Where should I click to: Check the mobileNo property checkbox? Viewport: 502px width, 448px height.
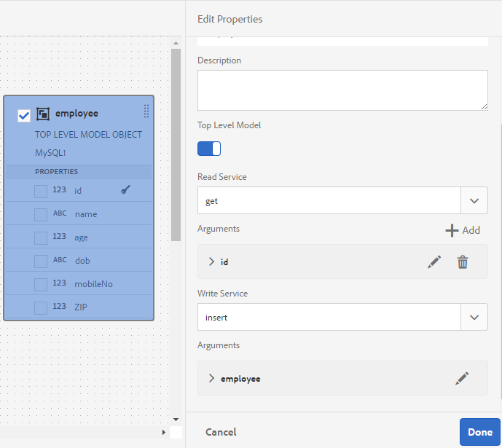click(x=41, y=285)
